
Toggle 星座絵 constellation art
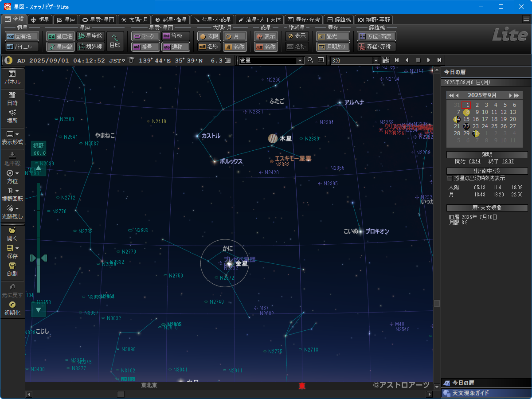(90, 36)
